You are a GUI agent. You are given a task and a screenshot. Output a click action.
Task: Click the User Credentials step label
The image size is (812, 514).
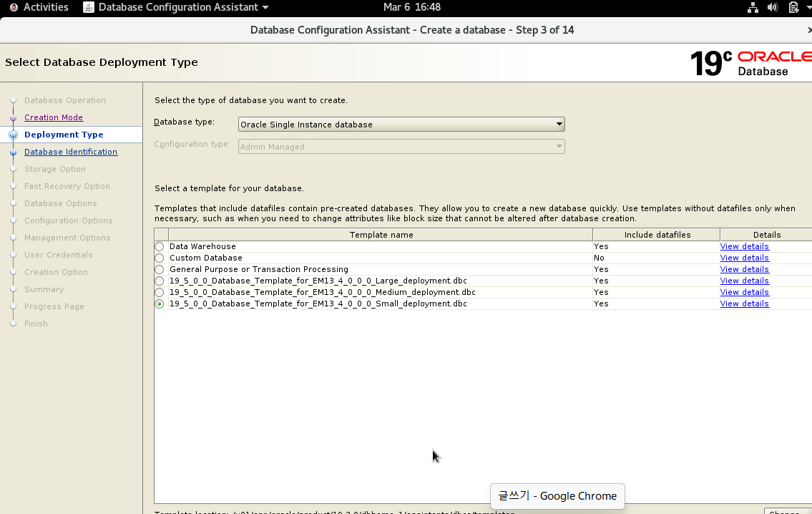pyautogui.click(x=59, y=255)
